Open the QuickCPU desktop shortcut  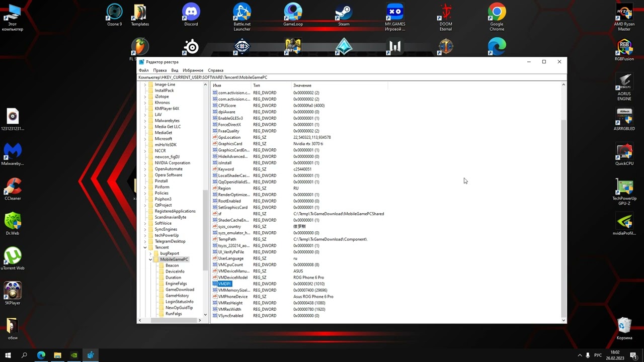624,154
